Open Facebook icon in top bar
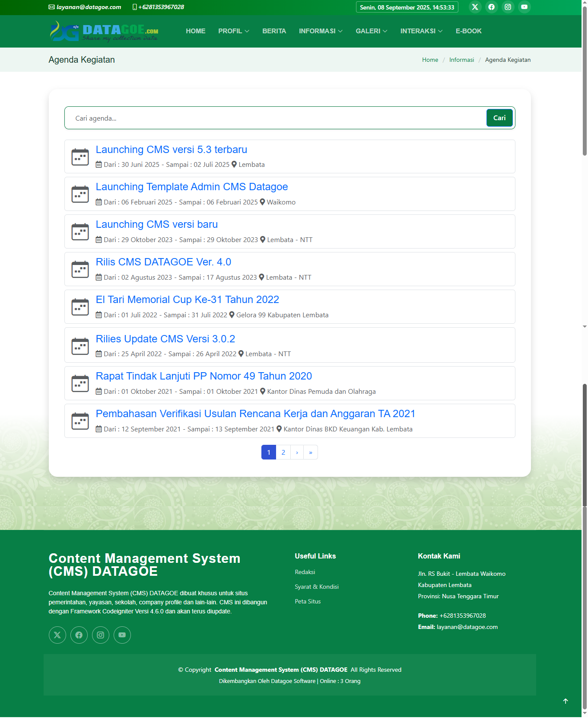588x718 pixels. pos(491,7)
